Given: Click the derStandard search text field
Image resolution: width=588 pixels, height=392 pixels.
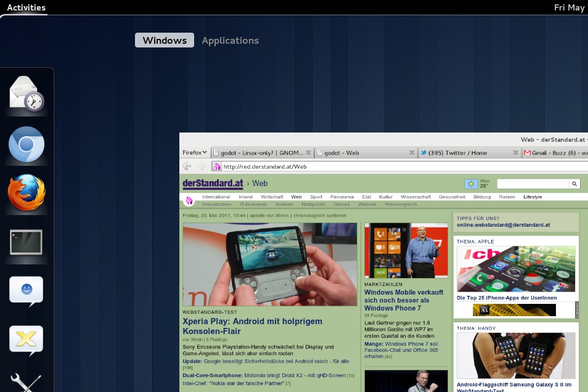Looking at the screenshot, I should point(533,184).
